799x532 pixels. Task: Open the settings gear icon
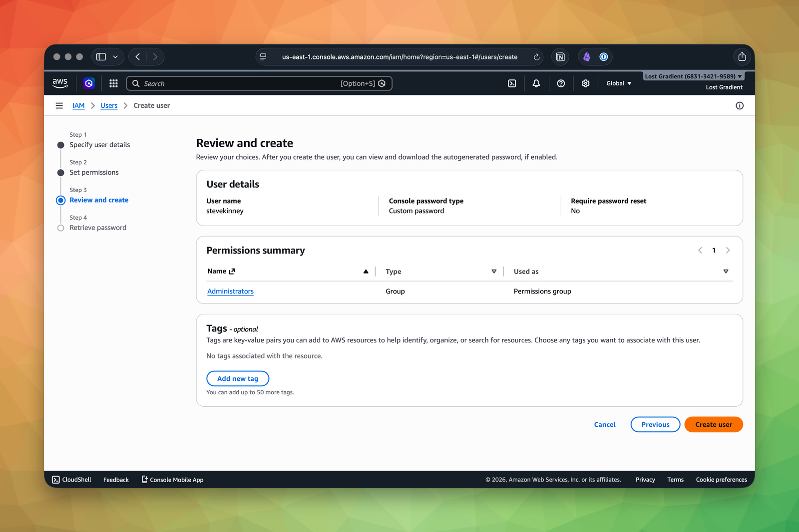pos(585,83)
